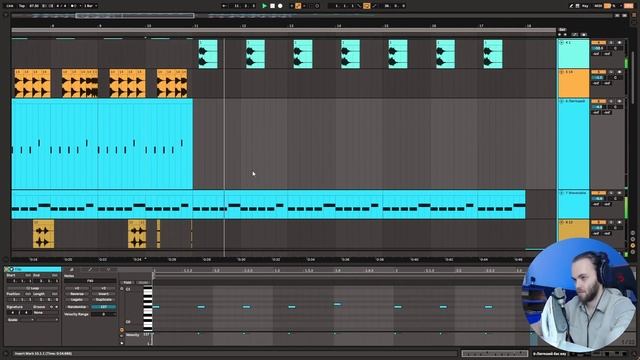Screen dimensions: 640x360
Task: Adjust the 127 randomize amount slider
Action: (103, 307)
